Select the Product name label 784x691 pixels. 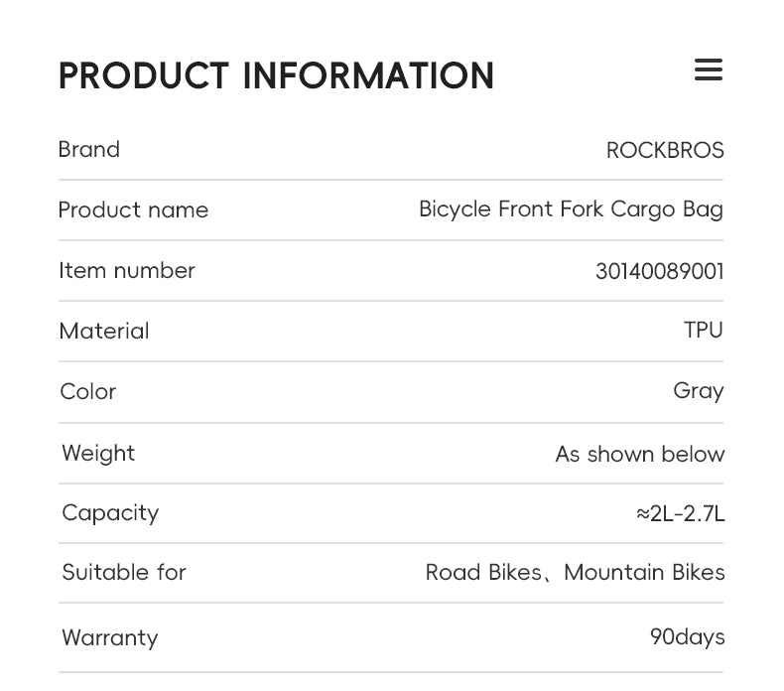(133, 210)
